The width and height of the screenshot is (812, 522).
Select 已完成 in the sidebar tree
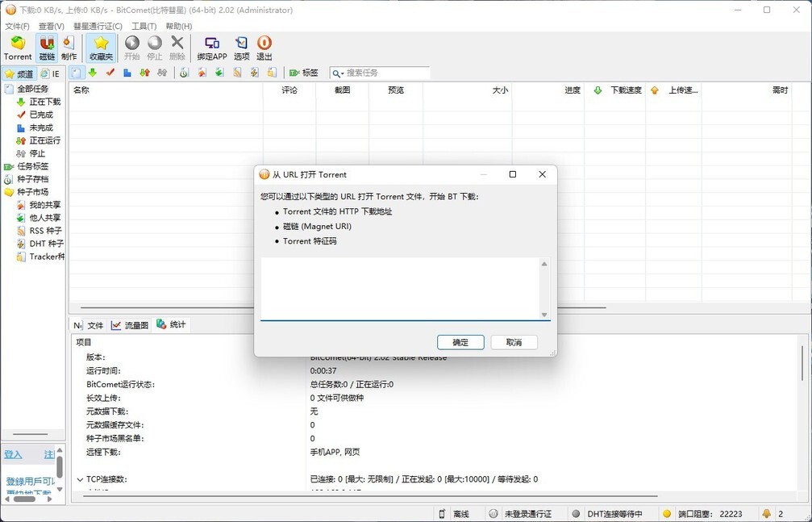pos(41,115)
